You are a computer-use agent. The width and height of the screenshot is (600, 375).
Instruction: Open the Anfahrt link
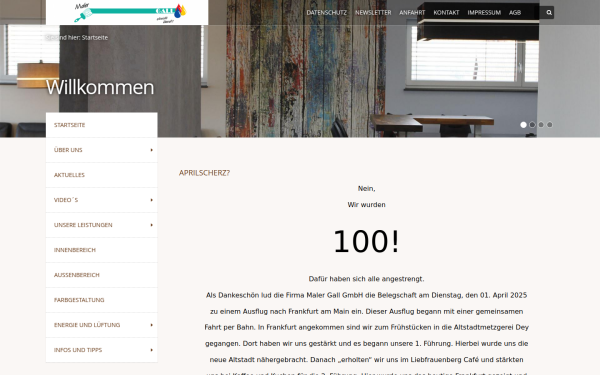(412, 13)
